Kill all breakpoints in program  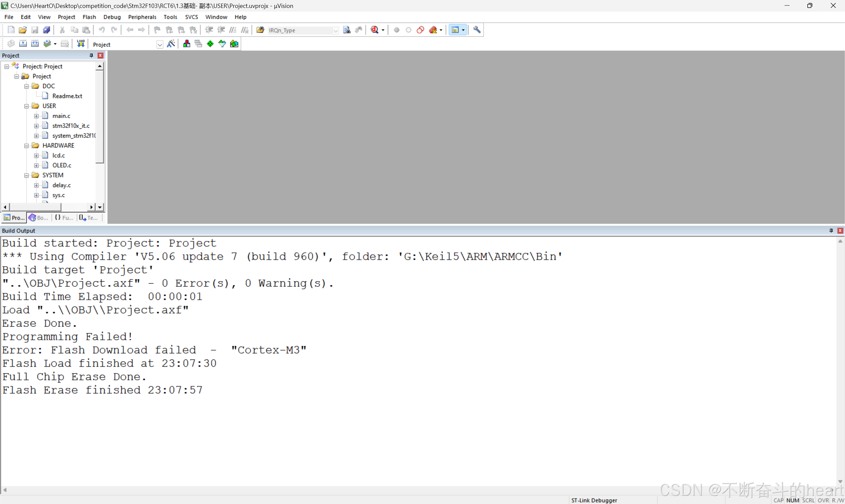434,30
